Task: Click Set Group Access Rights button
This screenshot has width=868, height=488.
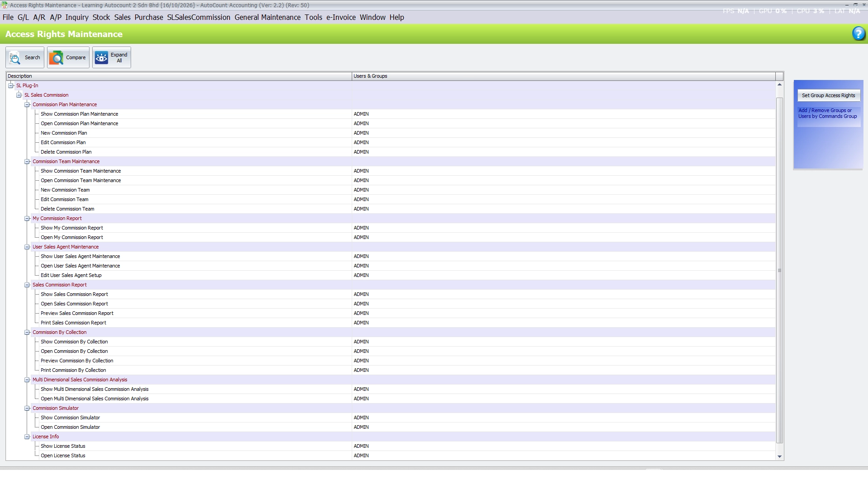Action: 828,95
